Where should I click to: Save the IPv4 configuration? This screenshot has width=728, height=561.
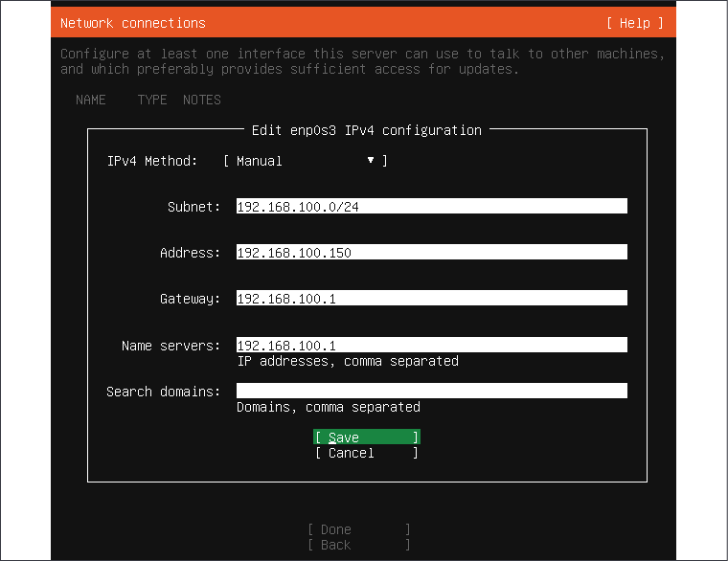[x=366, y=438]
